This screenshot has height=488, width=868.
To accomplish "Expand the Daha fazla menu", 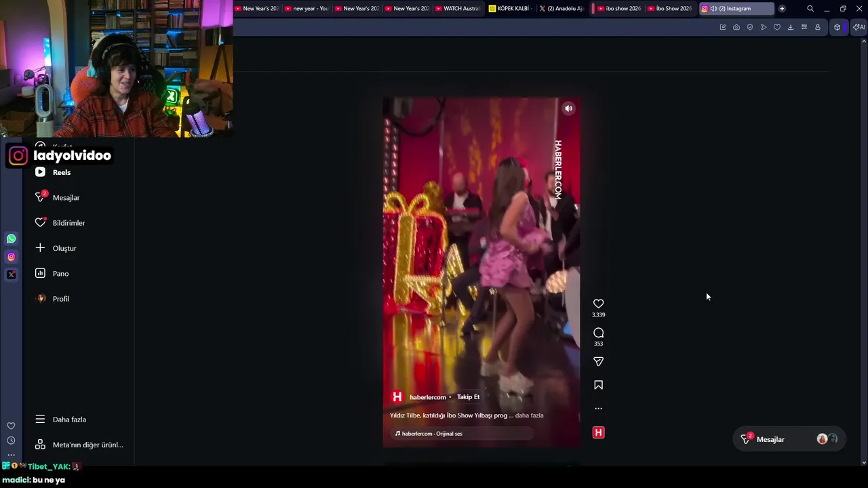I will (69, 420).
